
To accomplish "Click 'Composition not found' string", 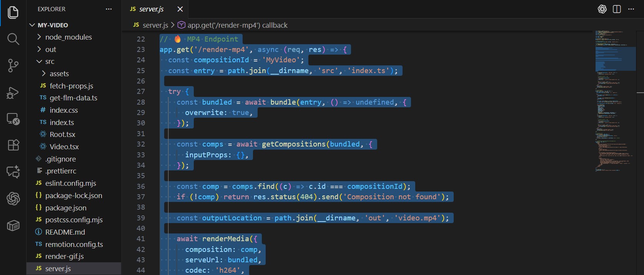I will [x=392, y=197].
